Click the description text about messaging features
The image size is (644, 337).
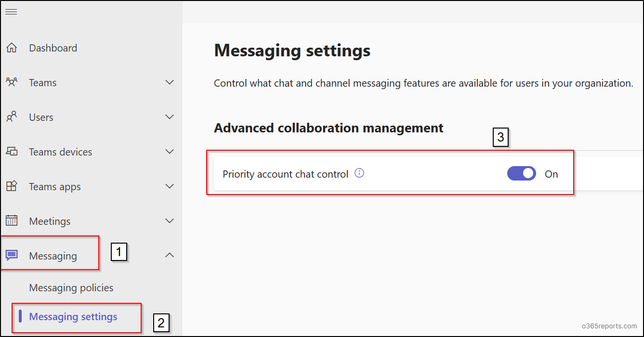tap(423, 83)
